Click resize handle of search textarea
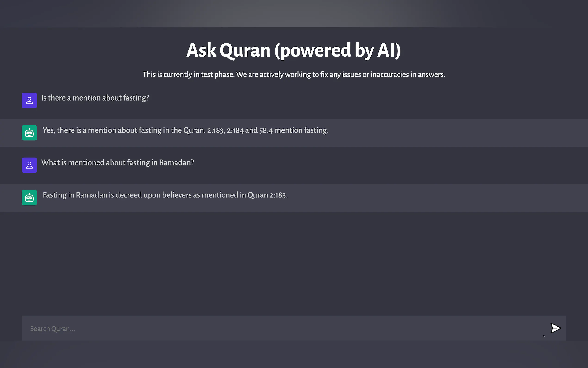588x368 pixels. pyautogui.click(x=543, y=336)
